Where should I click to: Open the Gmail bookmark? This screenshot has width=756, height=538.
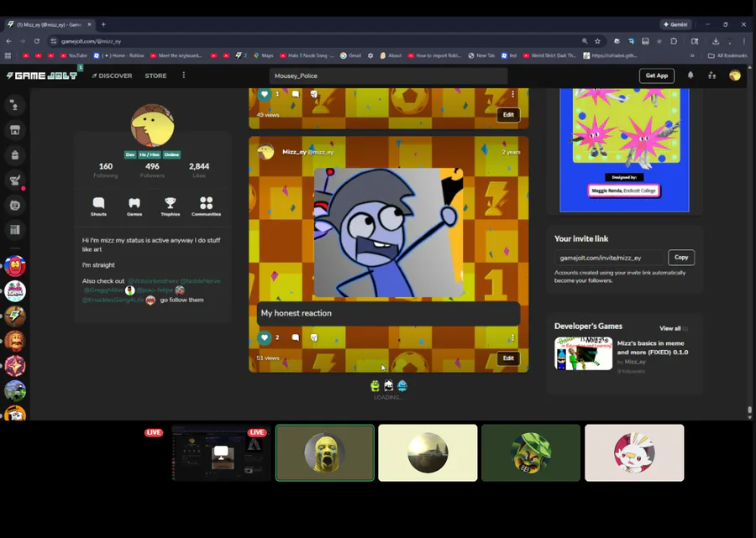350,55
